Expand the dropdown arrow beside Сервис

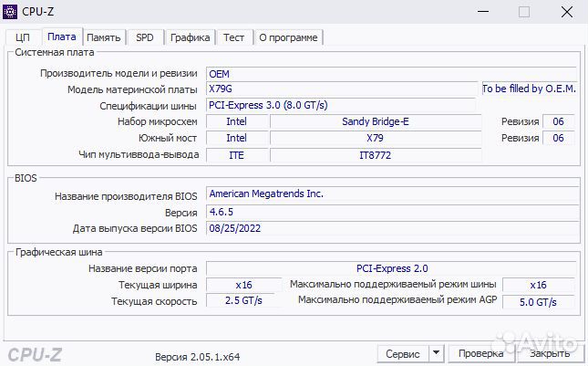pos(436,353)
